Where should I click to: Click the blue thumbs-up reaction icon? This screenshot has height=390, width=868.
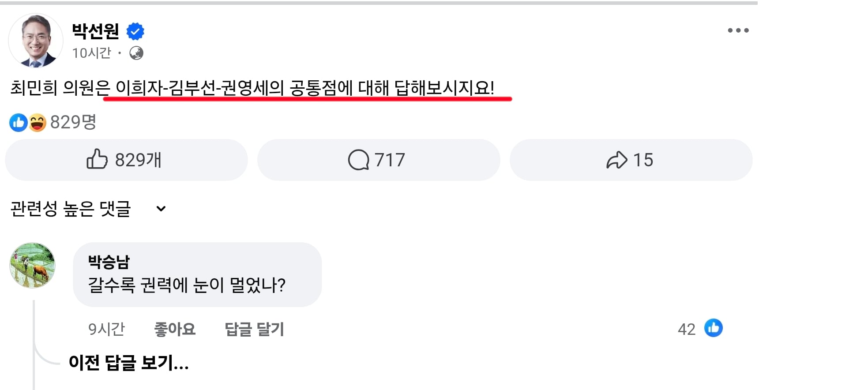19,122
